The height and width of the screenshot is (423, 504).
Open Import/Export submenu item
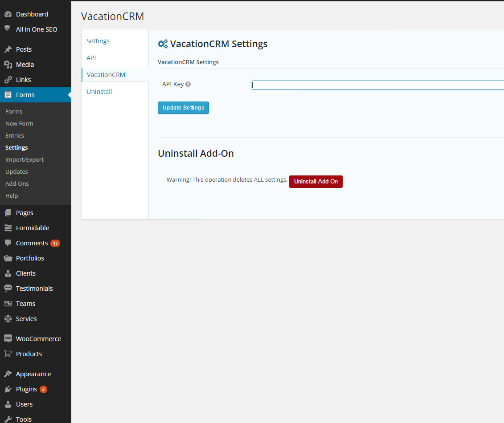25,160
